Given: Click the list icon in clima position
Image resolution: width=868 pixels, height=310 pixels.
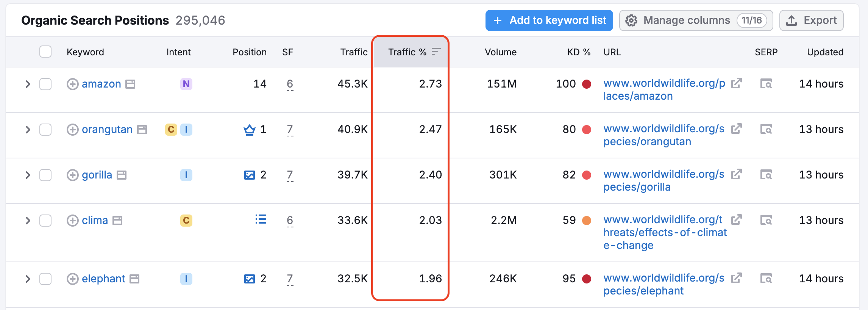Looking at the screenshot, I should [x=261, y=219].
